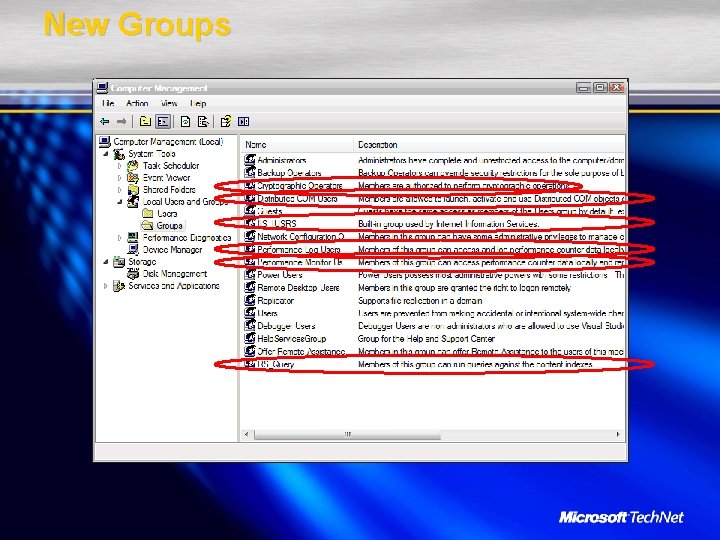Click the Back arrow in the toolbar
Image resolution: width=720 pixels, height=540 pixels.
tap(105, 121)
